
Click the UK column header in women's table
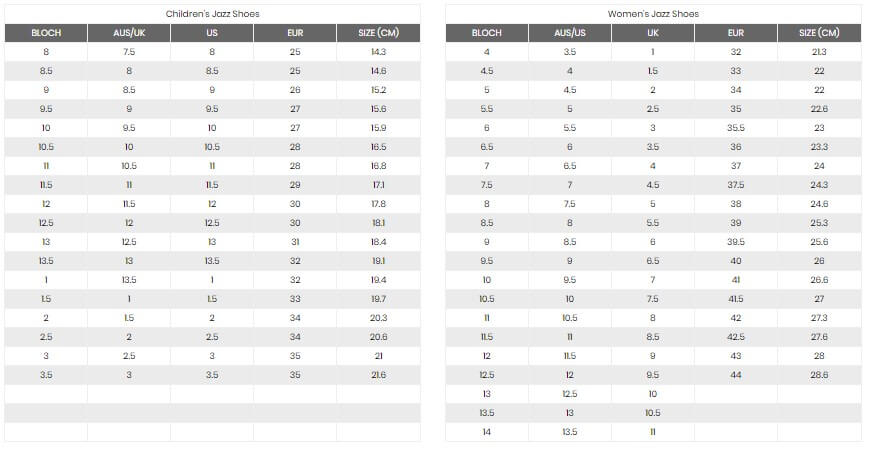tap(653, 33)
